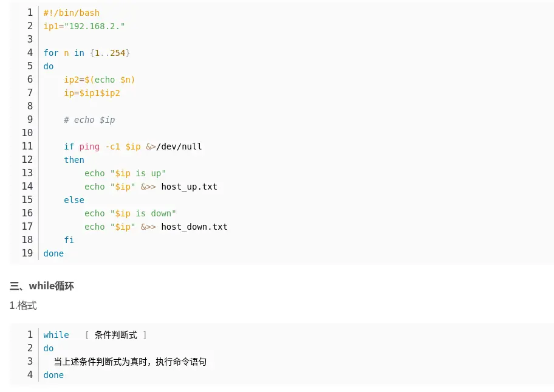Click the commented # echo $ip line

coord(89,120)
